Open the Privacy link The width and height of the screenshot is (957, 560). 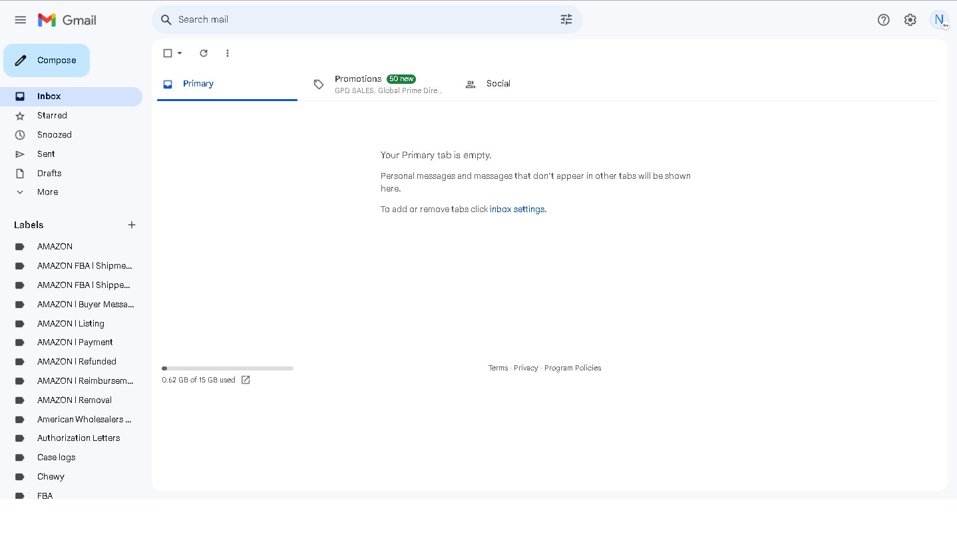click(526, 368)
